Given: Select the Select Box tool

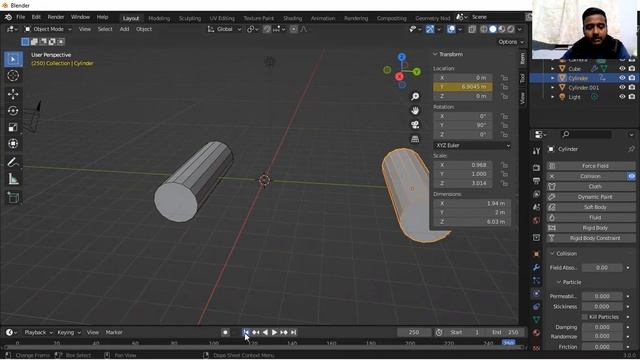Looking at the screenshot, I should [x=13, y=60].
